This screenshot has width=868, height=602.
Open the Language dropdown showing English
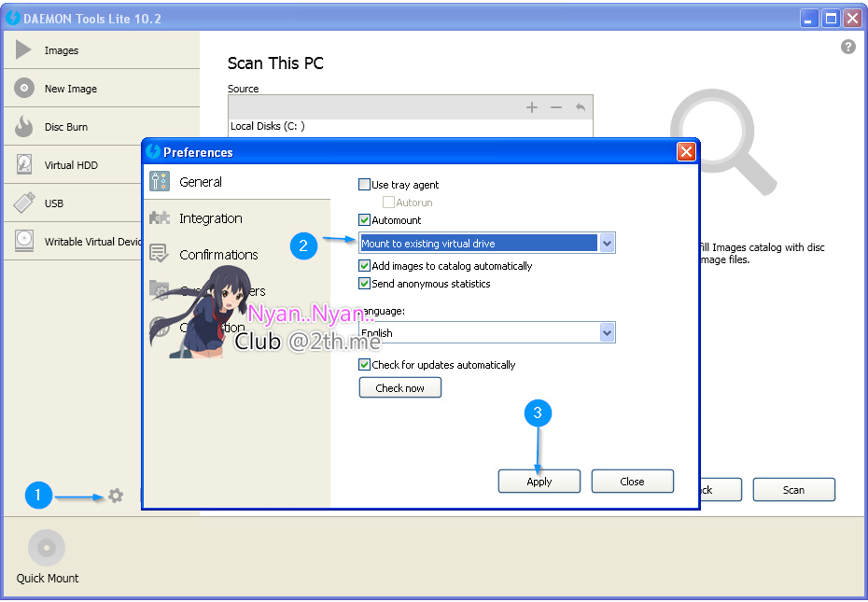coord(486,332)
